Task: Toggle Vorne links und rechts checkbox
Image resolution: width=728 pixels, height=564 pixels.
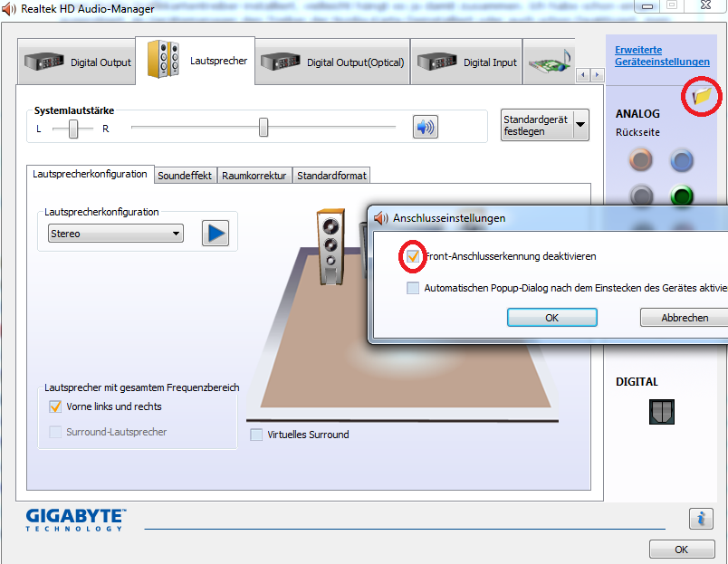Action: point(55,406)
